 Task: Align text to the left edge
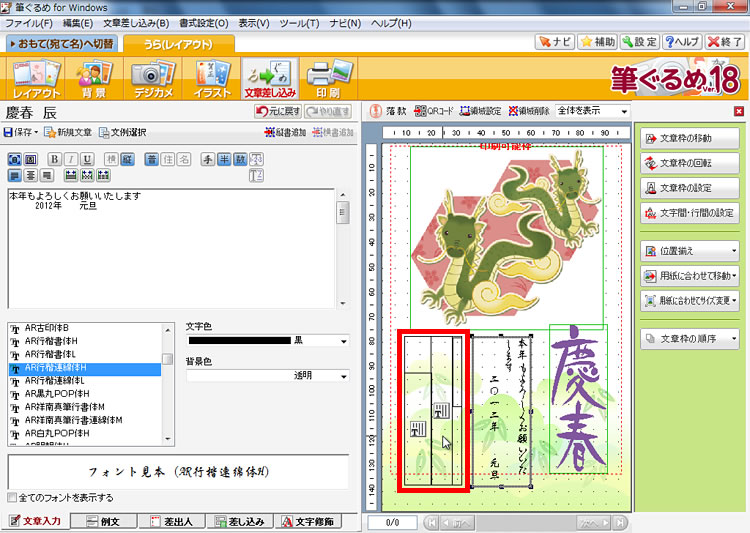(x=15, y=176)
